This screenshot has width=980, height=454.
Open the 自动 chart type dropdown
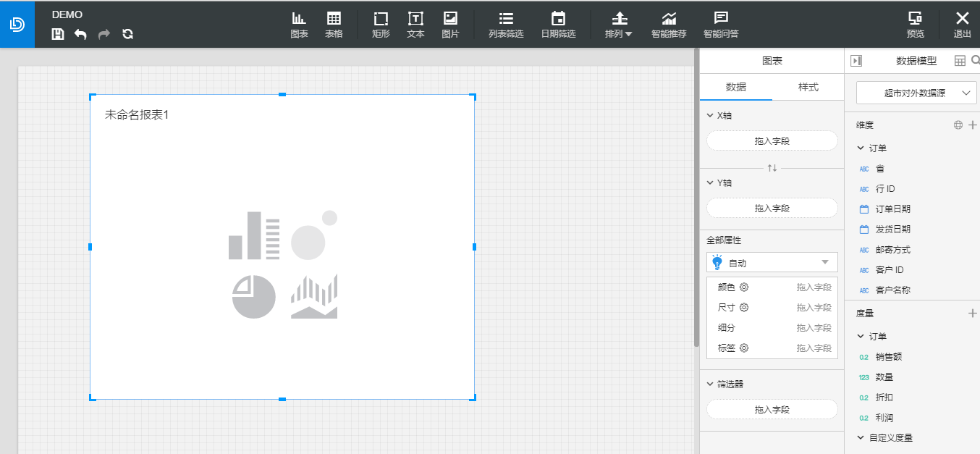772,262
